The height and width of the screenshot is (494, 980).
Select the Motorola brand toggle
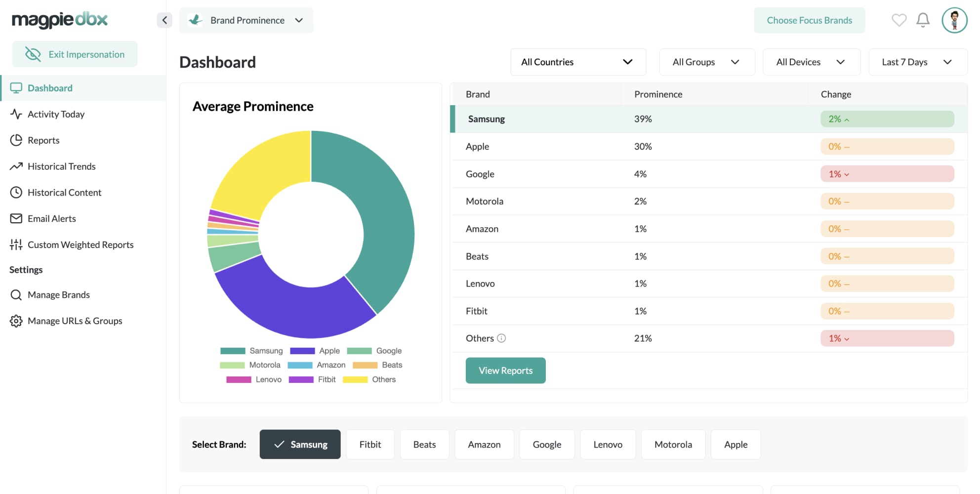pyautogui.click(x=673, y=445)
